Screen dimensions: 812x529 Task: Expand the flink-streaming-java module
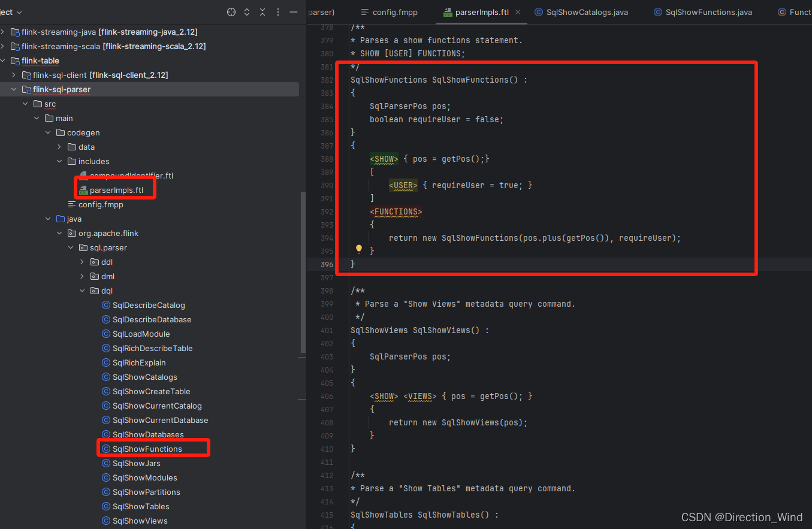coord(2,32)
